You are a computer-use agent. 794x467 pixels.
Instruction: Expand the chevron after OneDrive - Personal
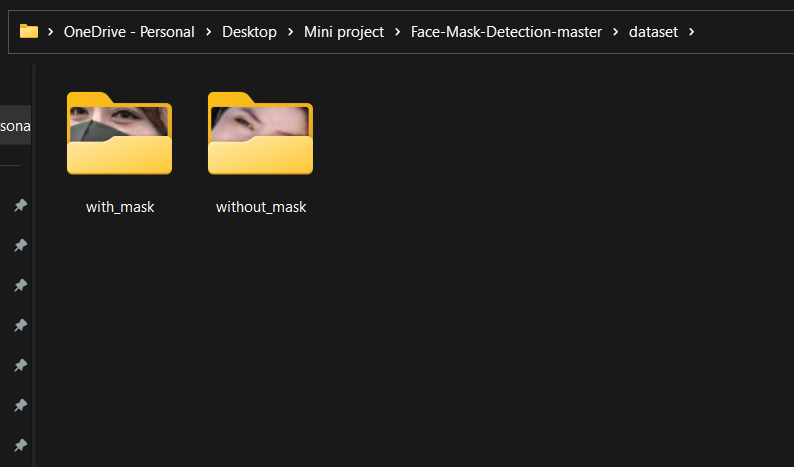208,32
